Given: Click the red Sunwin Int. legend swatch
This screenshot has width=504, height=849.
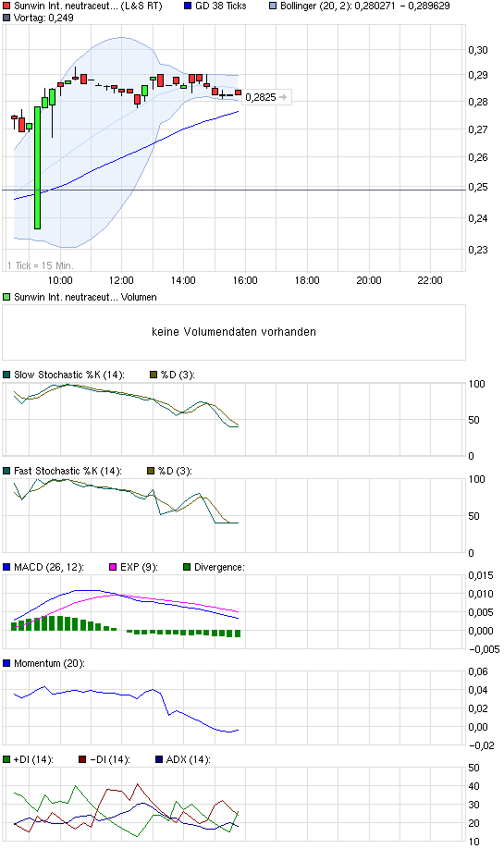Looking at the screenshot, I should 6,6.
